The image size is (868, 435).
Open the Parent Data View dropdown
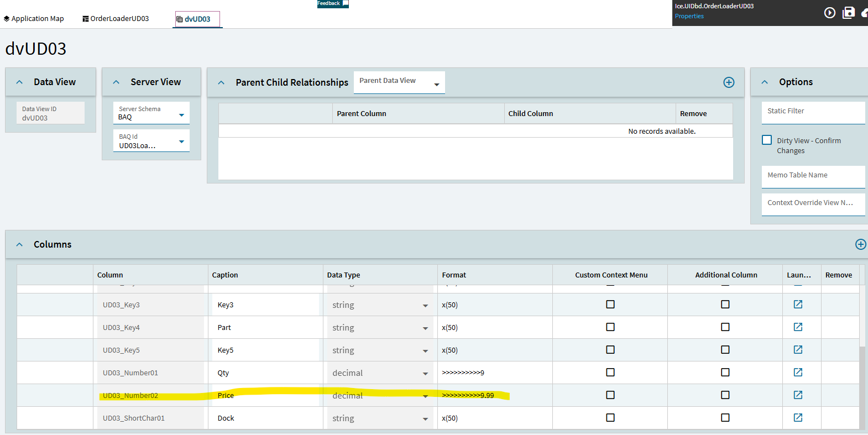click(436, 85)
